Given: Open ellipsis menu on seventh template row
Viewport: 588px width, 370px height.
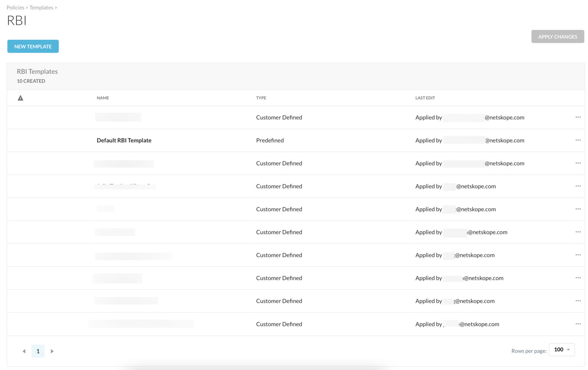Looking at the screenshot, I should click(578, 255).
